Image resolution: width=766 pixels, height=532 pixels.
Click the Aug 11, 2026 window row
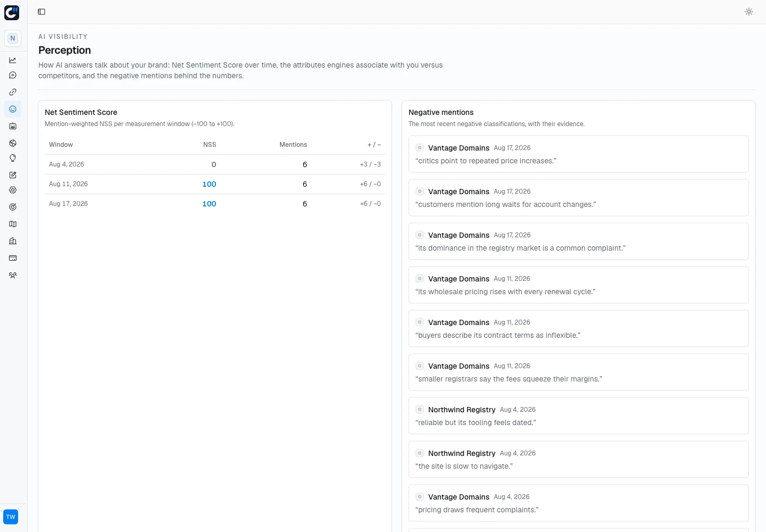[215, 184]
